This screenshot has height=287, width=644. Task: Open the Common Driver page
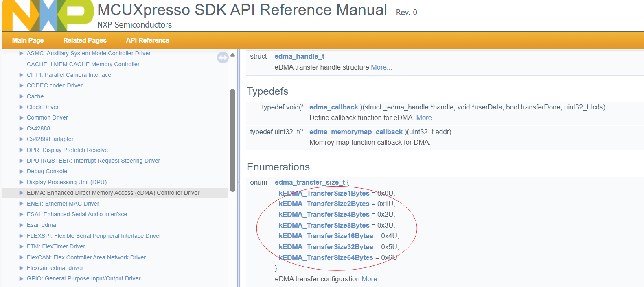[x=47, y=117]
